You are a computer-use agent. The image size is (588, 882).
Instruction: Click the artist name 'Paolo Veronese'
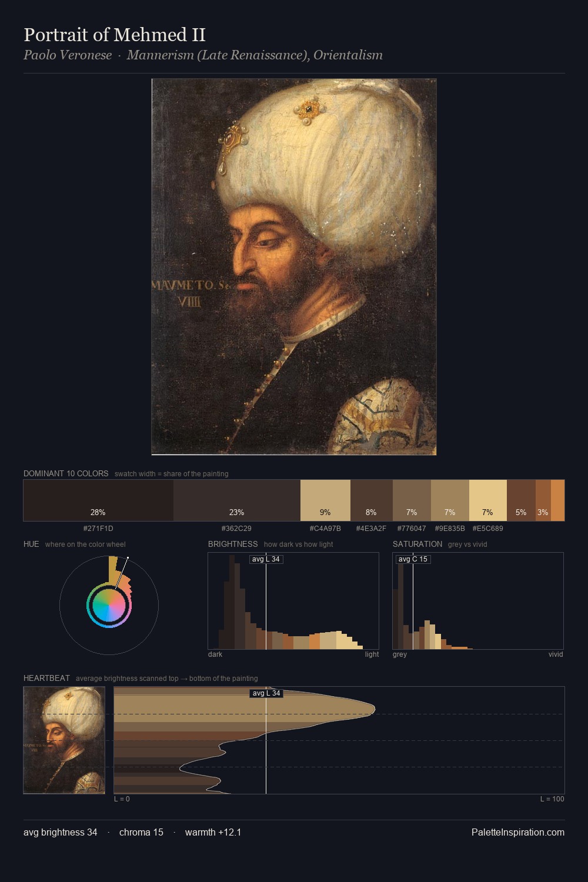(68, 55)
